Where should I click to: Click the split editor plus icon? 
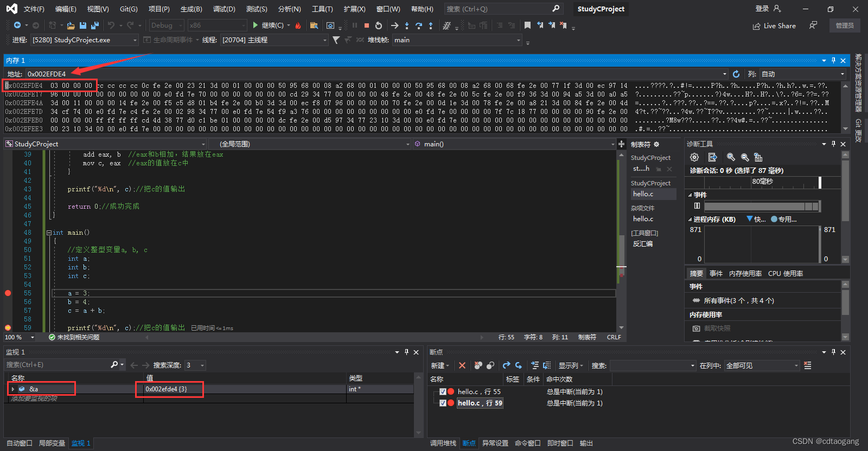point(622,144)
